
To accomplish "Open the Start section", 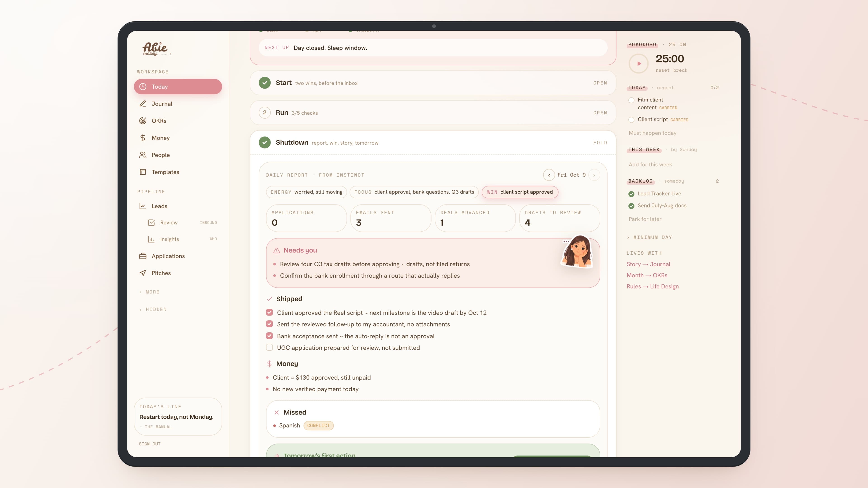I will pyautogui.click(x=600, y=83).
